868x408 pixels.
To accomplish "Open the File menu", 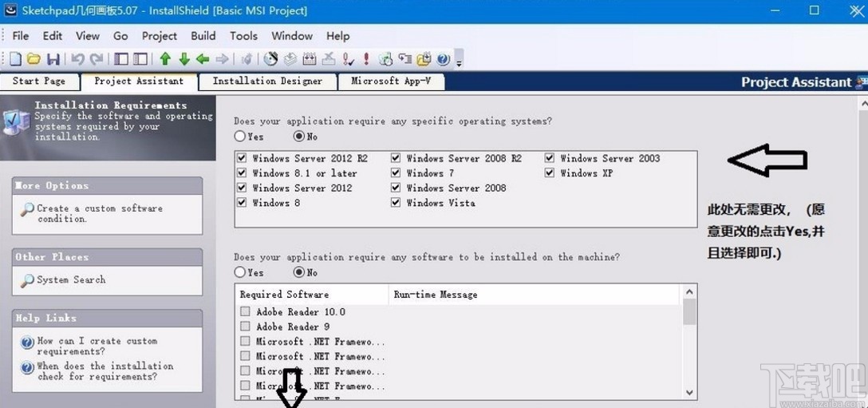I will pos(21,36).
